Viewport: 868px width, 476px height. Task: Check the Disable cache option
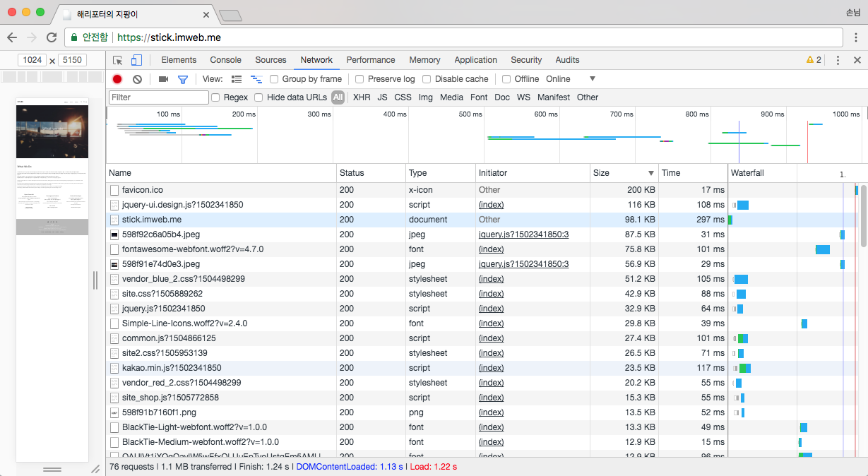pos(427,79)
